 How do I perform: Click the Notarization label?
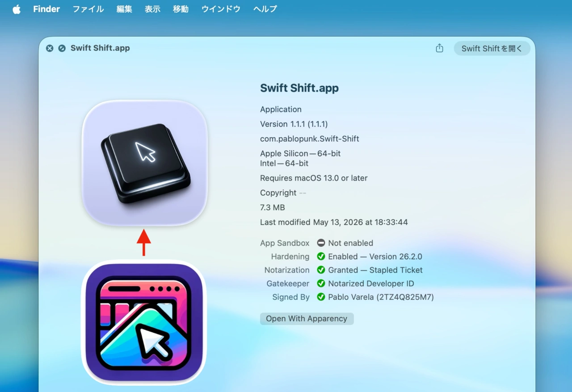click(x=287, y=270)
